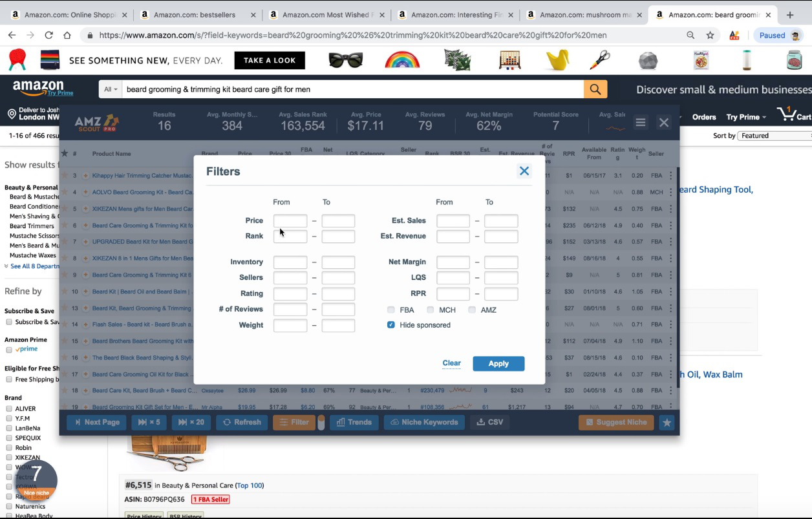The image size is (812, 519).
Task: Click the AMZScout Pro logo
Action: click(x=97, y=122)
